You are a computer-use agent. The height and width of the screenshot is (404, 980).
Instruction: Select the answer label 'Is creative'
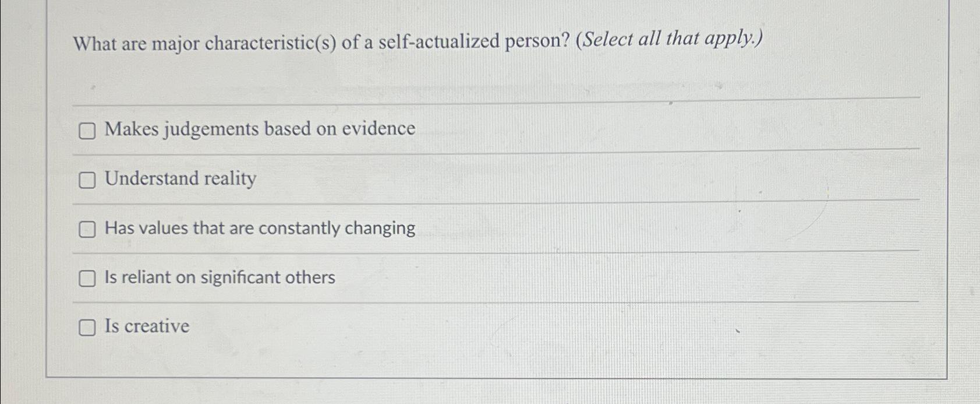click(145, 326)
